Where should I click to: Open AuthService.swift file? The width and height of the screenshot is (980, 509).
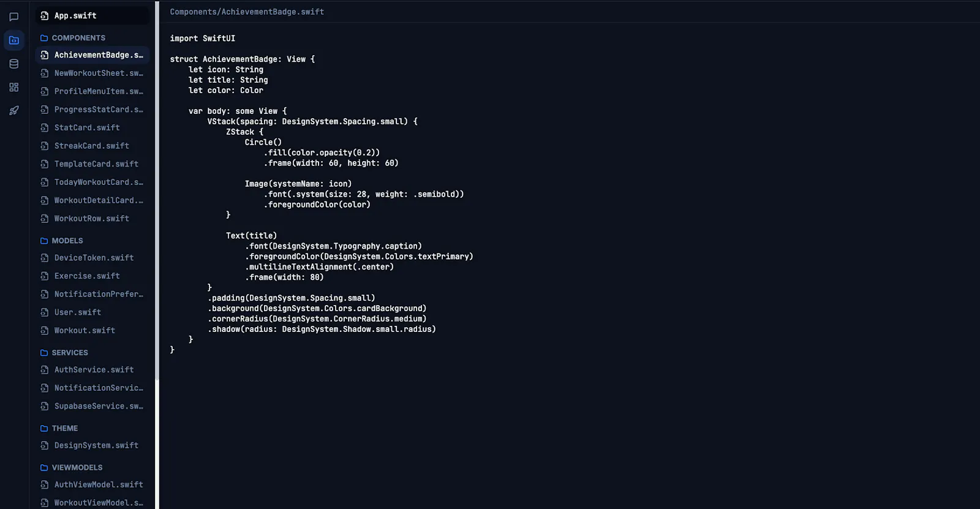(92, 370)
